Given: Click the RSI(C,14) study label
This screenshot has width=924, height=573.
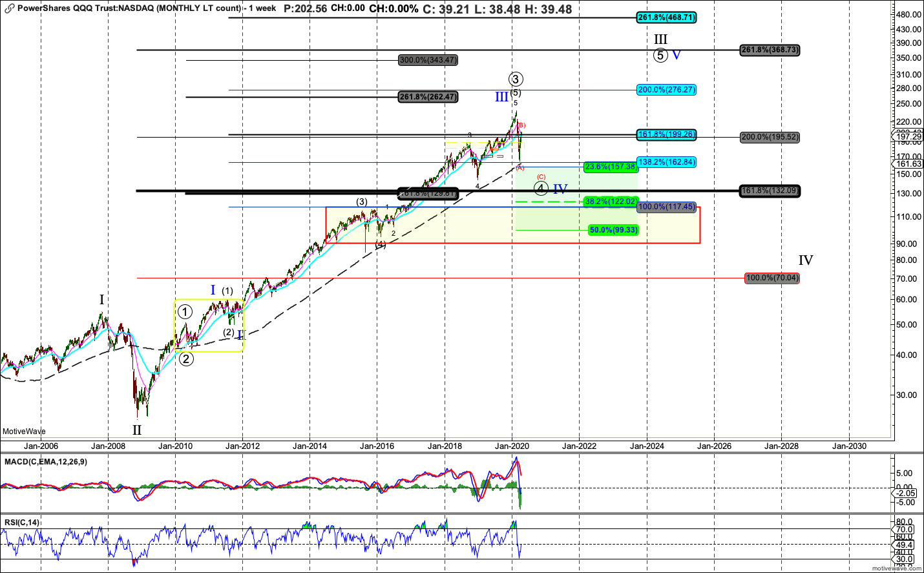Looking at the screenshot, I should point(22,523).
